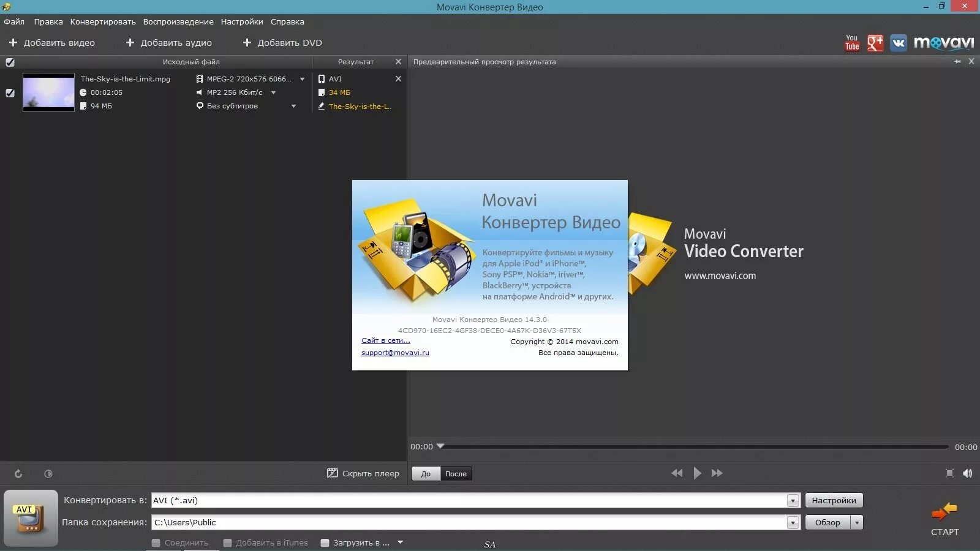Toggle select-all checkbox in list header
The height and width of the screenshot is (551, 980).
click(x=10, y=62)
